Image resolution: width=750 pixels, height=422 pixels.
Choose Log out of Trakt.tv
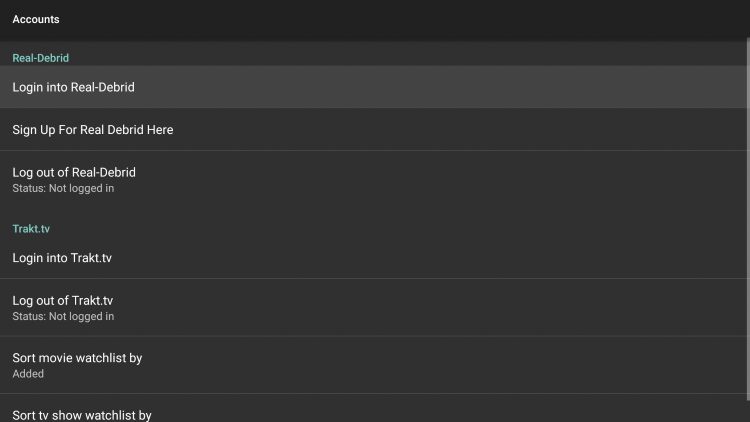373,308
